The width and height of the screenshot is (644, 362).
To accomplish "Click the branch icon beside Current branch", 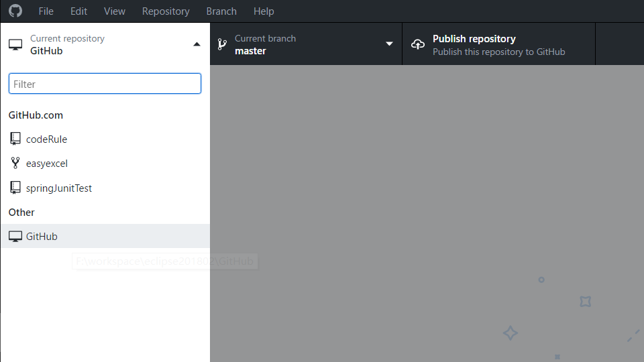I will tap(222, 44).
